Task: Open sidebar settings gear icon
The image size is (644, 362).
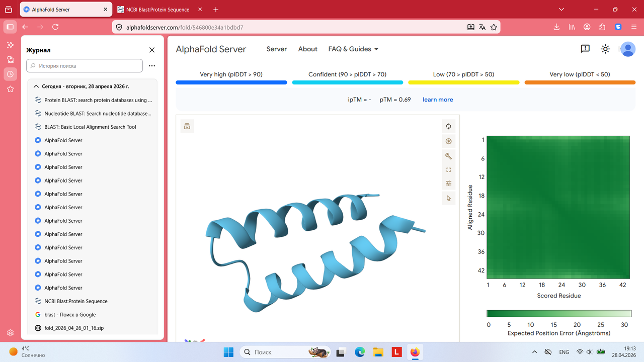Action: point(10,333)
